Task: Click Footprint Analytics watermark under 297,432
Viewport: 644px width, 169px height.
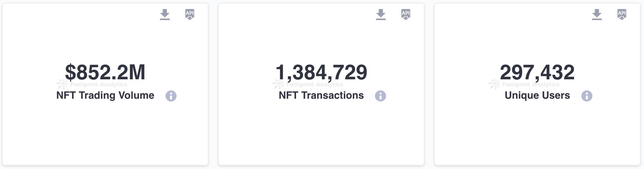Action: 524,84
